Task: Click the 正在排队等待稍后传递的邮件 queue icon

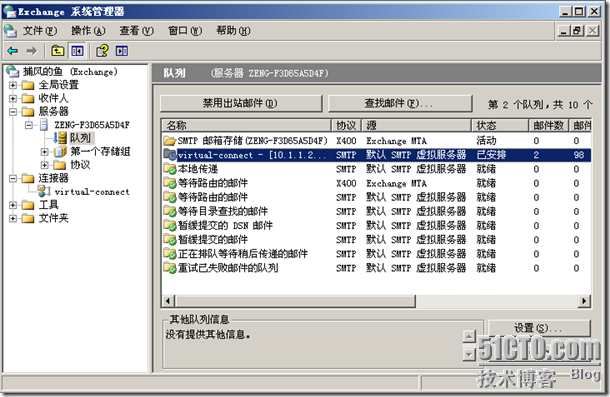Action: tap(170, 254)
